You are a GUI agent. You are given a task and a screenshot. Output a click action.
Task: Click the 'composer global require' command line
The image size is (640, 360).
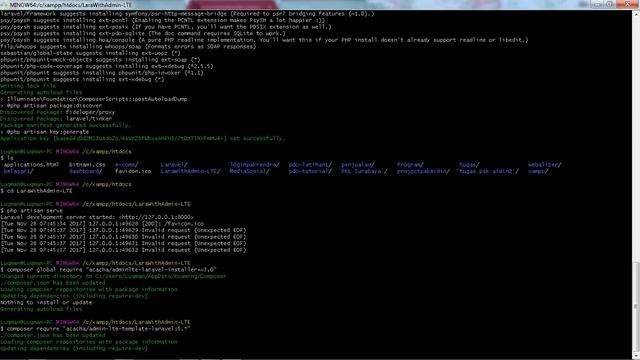coord(108,270)
